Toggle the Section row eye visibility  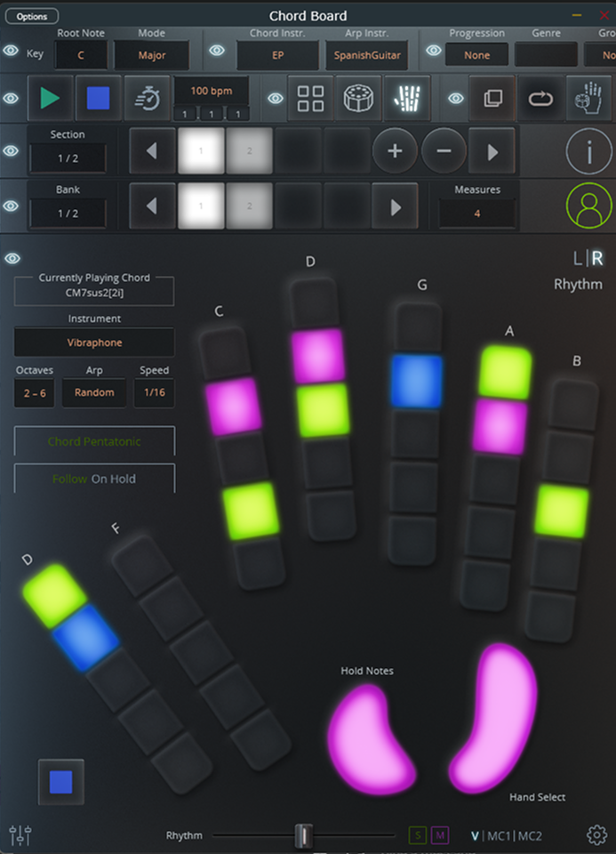pyautogui.click(x=11, y=151)
